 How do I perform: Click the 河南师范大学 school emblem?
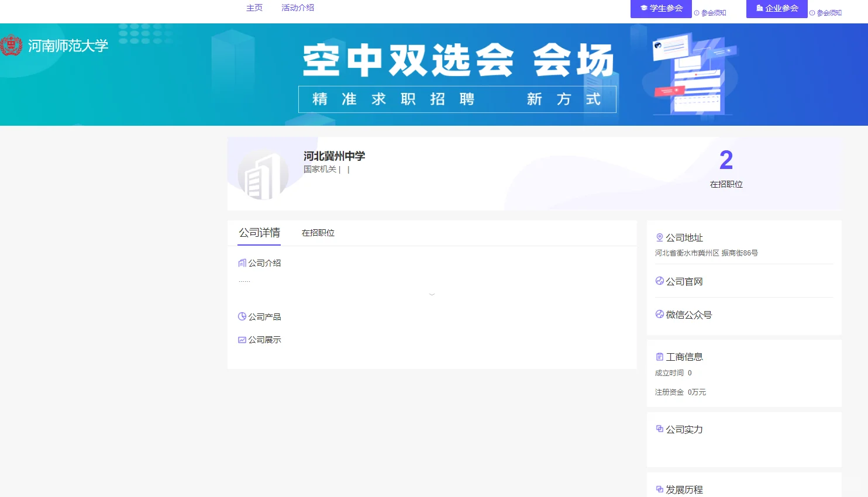click(12, 44)
